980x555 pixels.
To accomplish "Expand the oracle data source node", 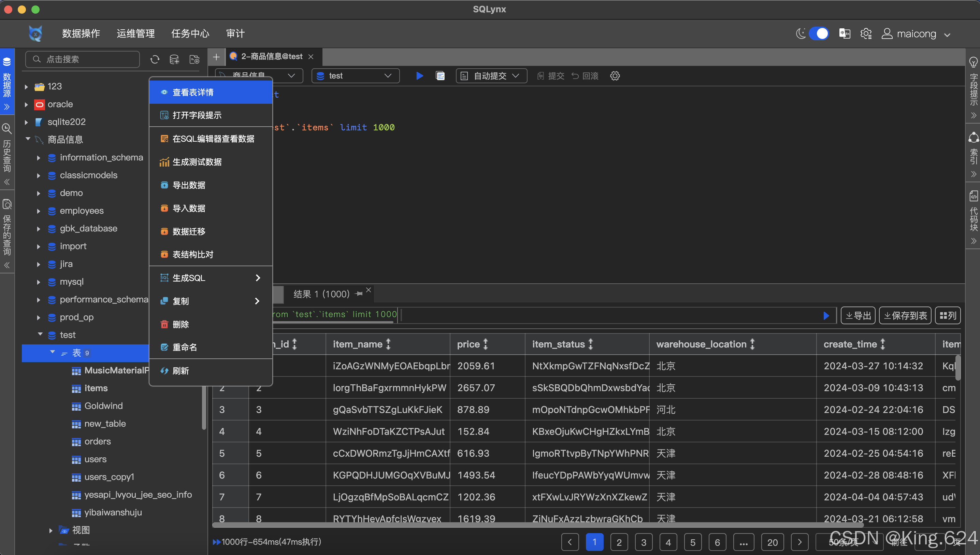I will (26, 104).
